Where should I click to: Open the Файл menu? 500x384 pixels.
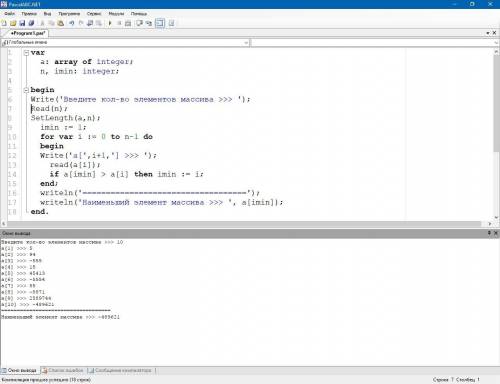pyautogui.click(x=9, y=14)
